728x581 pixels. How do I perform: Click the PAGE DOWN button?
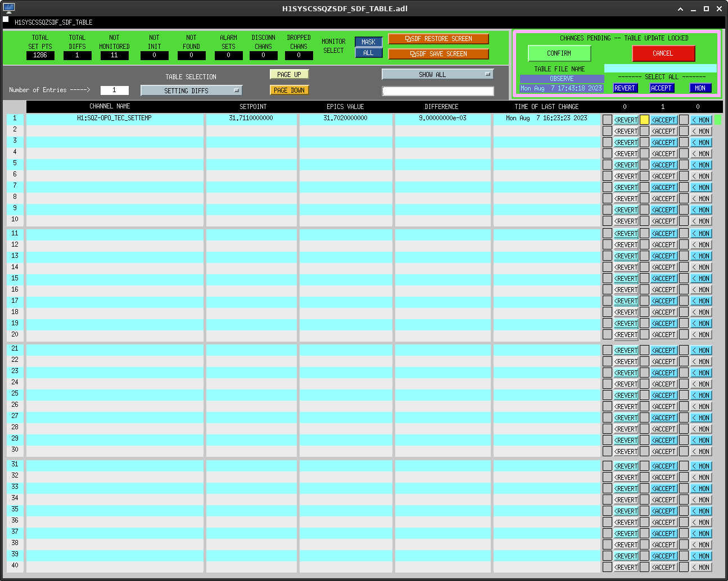pos(289,90)
